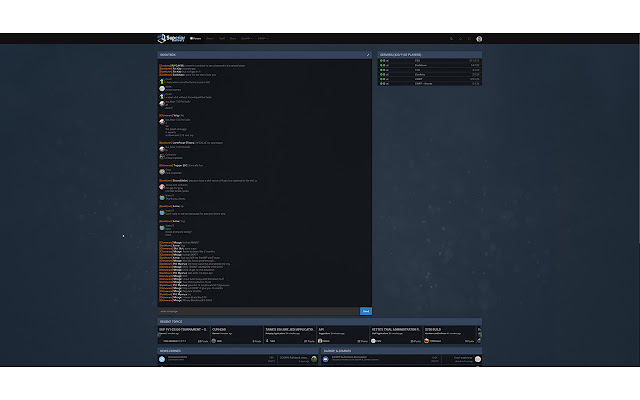
Task: Open the Forum navigation item
Action: tap(196, 38)
